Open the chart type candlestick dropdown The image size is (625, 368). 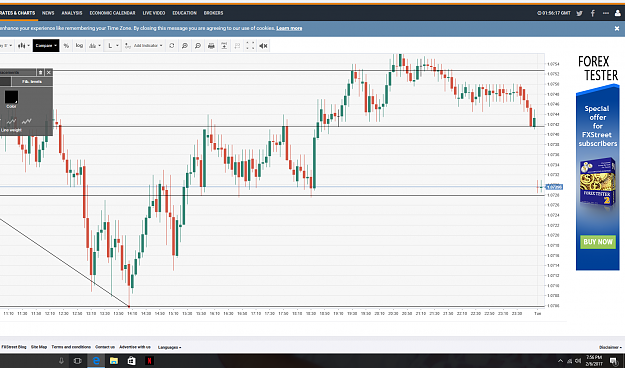[24, 46]
